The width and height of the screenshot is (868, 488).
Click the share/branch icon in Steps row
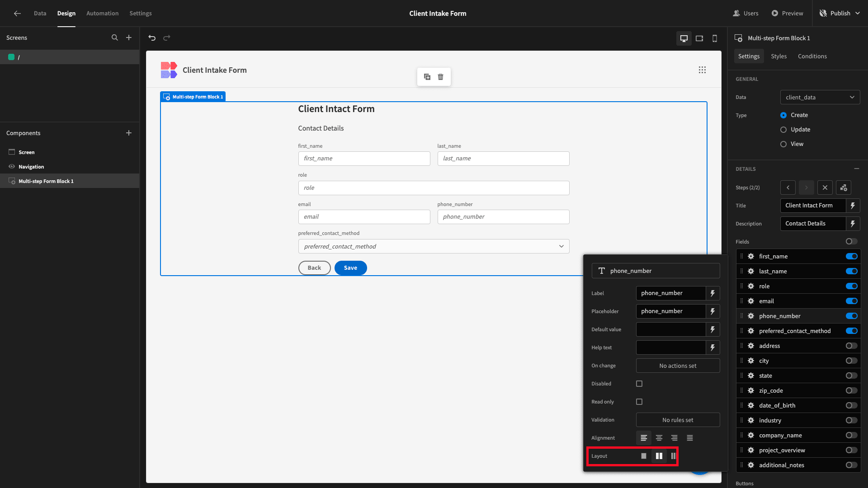pos(844,187)
